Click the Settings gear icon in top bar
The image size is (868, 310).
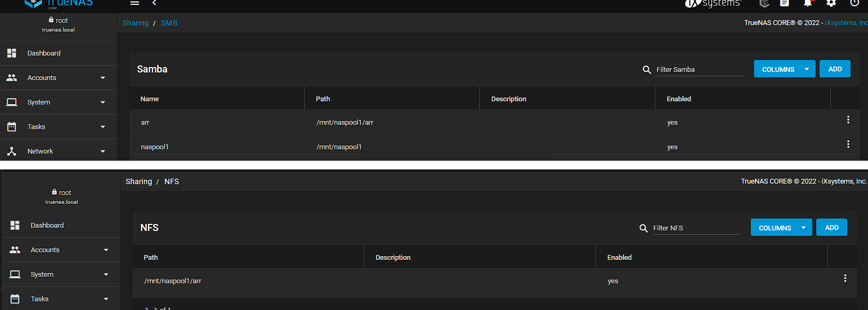[831, 3]
